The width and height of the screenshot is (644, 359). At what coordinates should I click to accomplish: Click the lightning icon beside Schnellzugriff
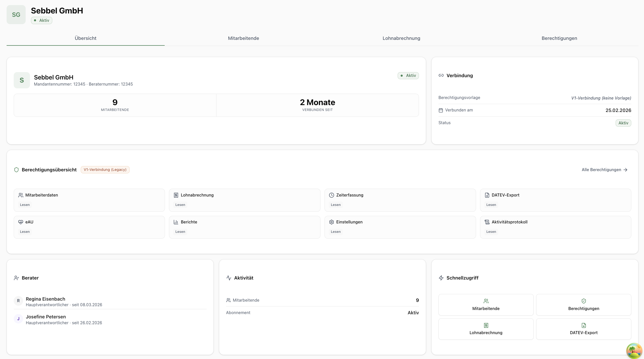pyautogui.click(x=441, y=278)
